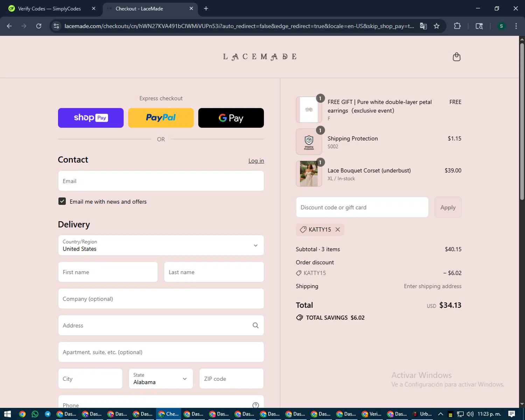Close the Verify Codes SimplyCodes tab
Screen dimensions: 525x420
[x=93, y=8]
